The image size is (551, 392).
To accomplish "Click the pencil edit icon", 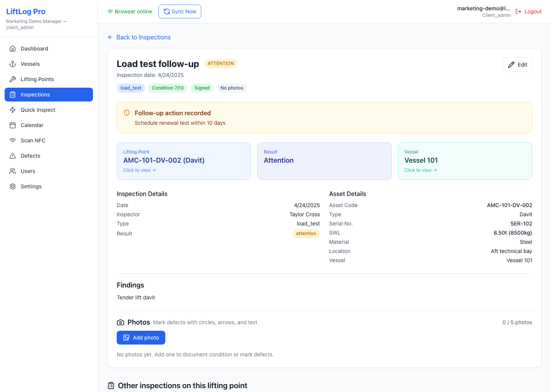I will click(511, 65).
